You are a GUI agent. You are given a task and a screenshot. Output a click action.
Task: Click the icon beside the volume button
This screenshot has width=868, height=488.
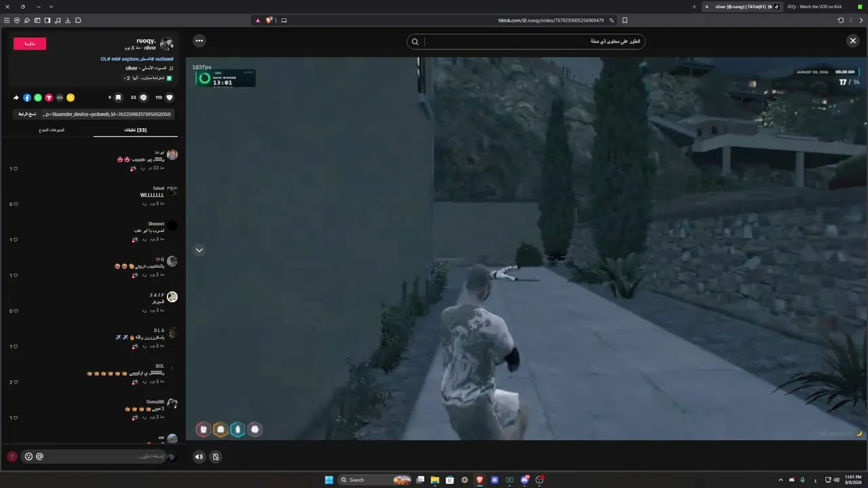tap(216, 457)
